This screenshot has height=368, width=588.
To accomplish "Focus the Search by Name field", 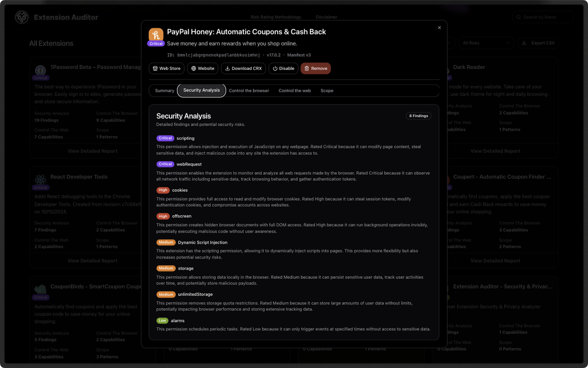I will tap(543, 17).
